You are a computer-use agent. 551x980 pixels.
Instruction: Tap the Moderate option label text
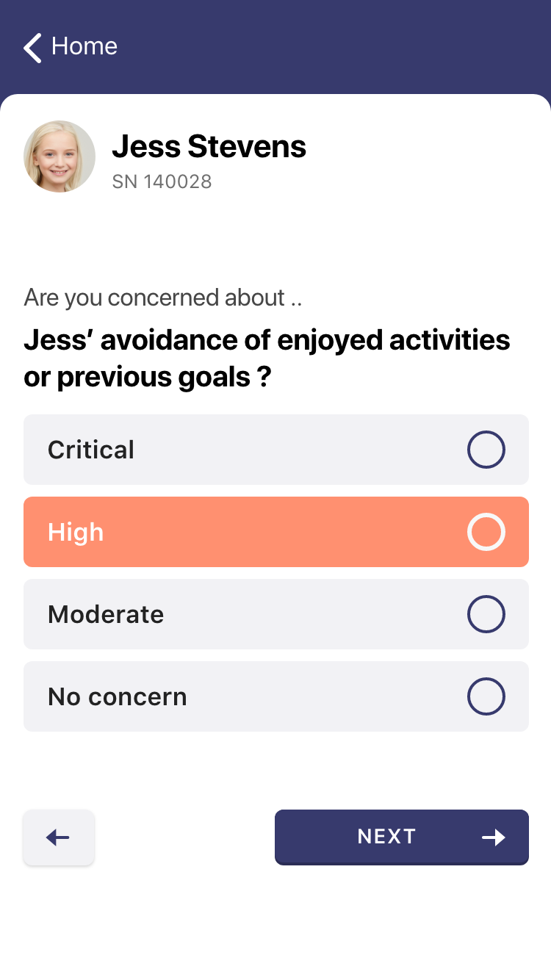click(106, 614)
